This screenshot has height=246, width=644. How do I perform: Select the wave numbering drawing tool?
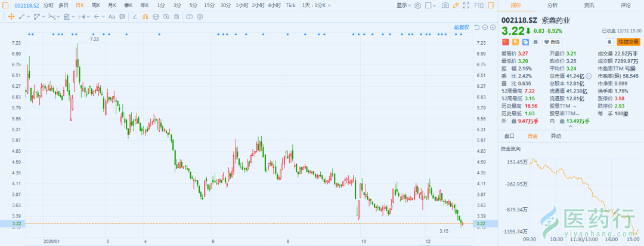[52, 17]
